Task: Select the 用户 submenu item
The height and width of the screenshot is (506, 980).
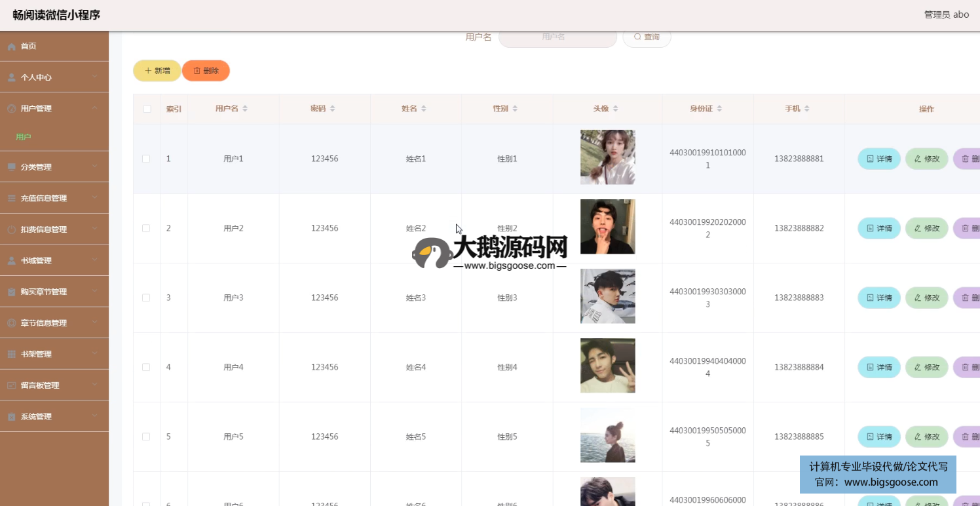Action: pyautogui.click(x=24, y=137)
